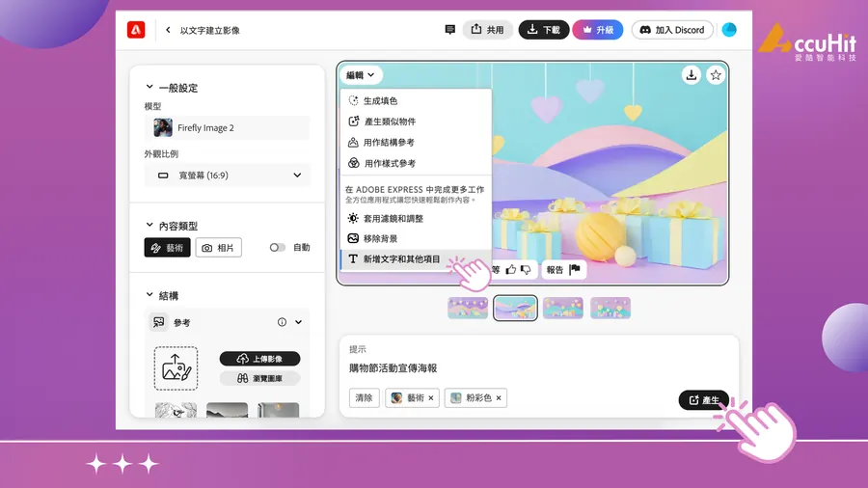Click the 上傳影像 upload button

[x=259, y=359]
